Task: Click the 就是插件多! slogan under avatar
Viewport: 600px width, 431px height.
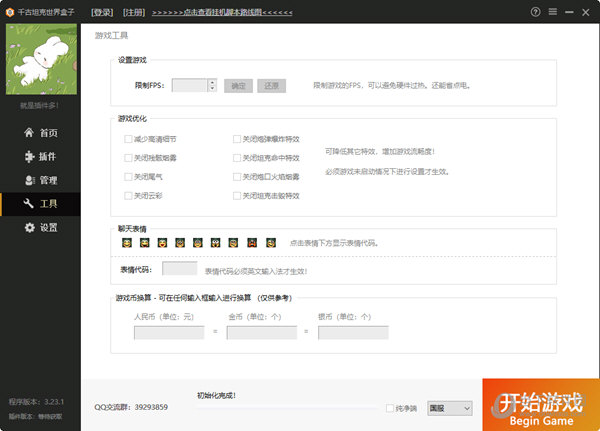Action: (x=39, y=105)
